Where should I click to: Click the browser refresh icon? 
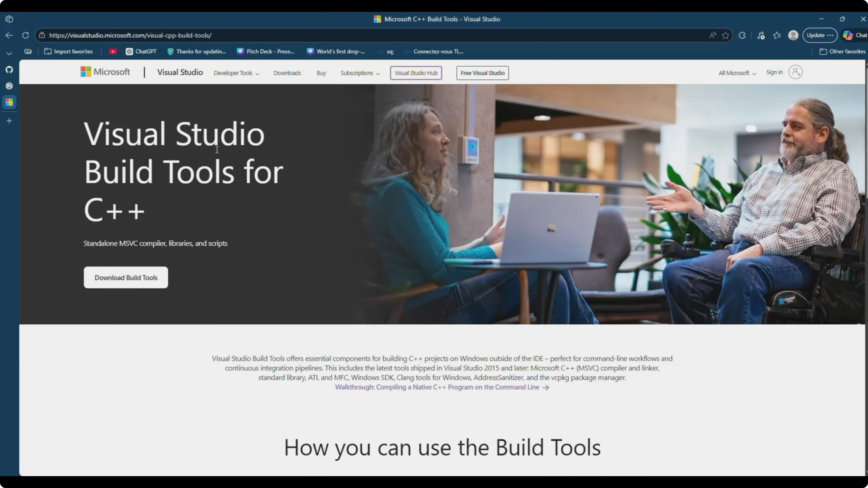click(x=26, y=35)
